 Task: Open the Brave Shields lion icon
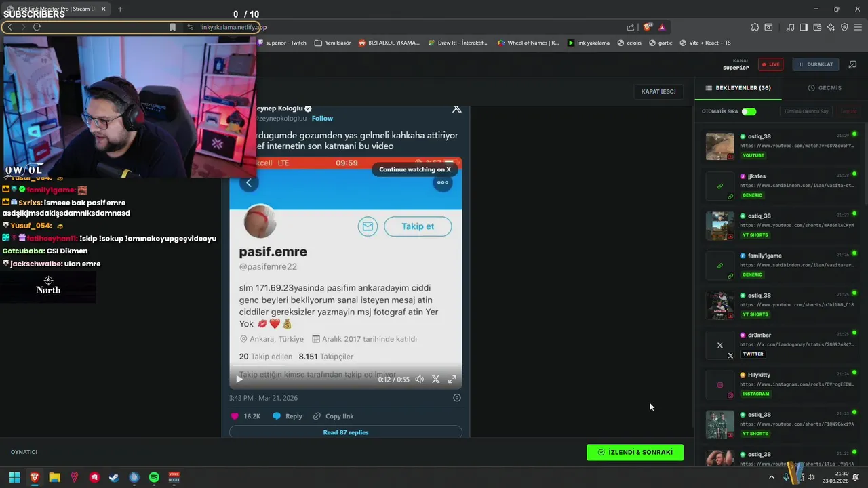point(648,27)
